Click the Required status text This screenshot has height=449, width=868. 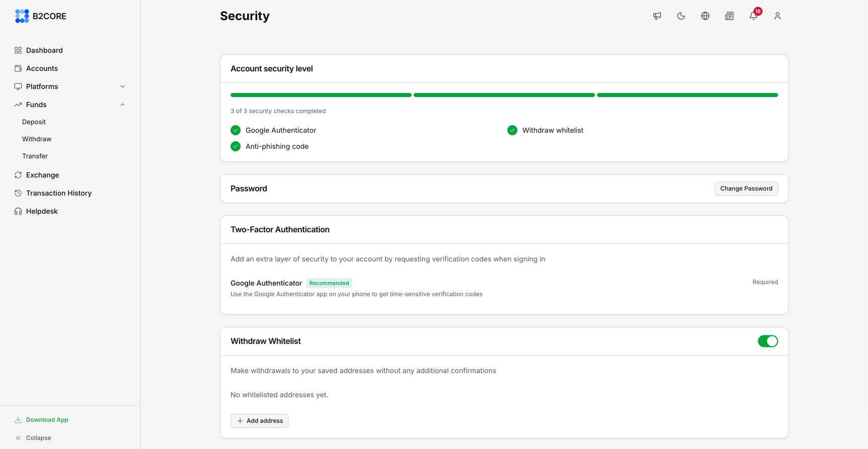(765, 282)
